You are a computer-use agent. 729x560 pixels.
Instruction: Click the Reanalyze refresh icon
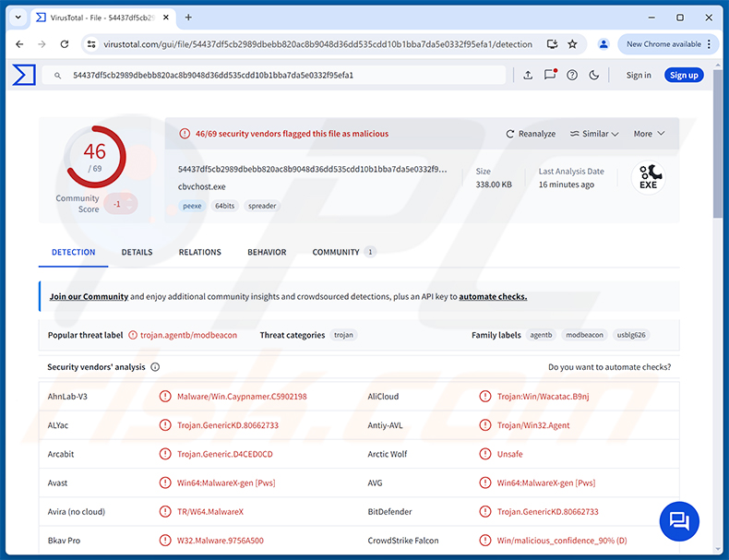pyautogui.click(x=510, y=134)
